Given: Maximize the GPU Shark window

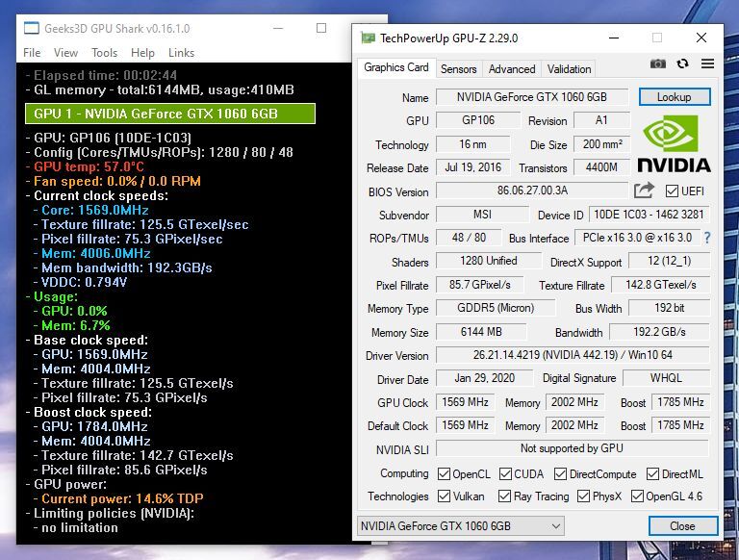Looking at the screenshot, I should [321, 28].
